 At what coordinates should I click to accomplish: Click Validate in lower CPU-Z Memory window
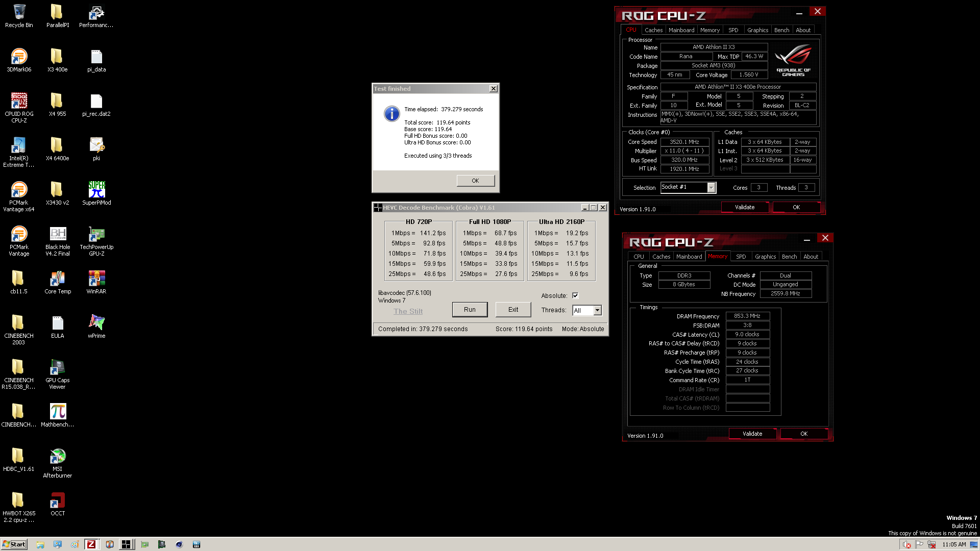pos(752,434)
